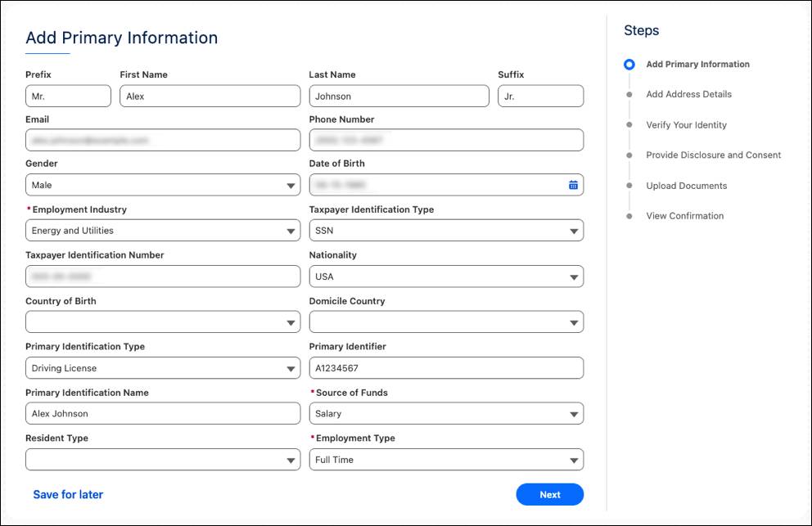Open the Nationality dropdown

pyautogui.click(x=573, y=276)
